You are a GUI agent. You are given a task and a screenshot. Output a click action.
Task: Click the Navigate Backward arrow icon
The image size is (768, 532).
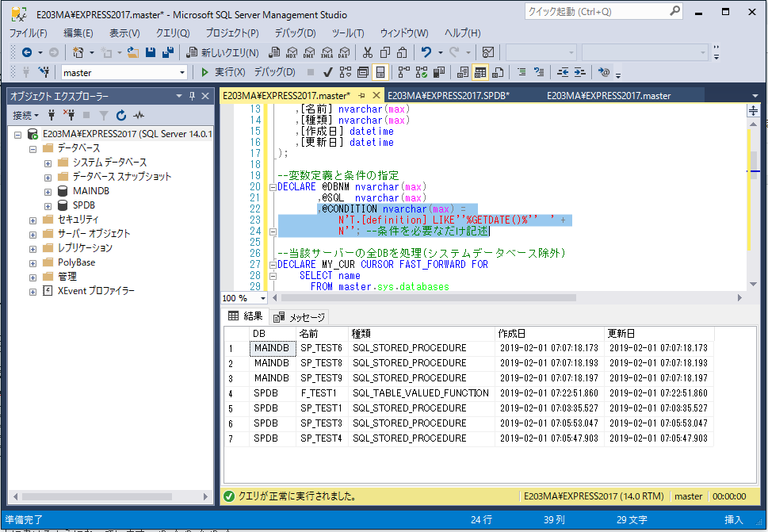point(27,52)
